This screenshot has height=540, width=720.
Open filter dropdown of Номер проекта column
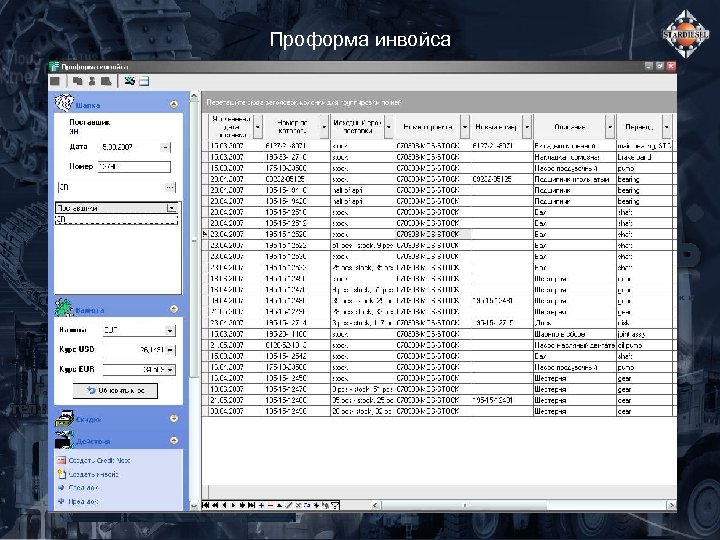465,127
